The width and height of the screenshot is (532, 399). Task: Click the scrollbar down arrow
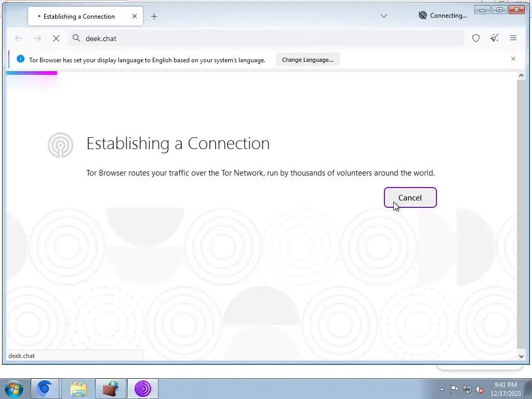coord(521,356)
